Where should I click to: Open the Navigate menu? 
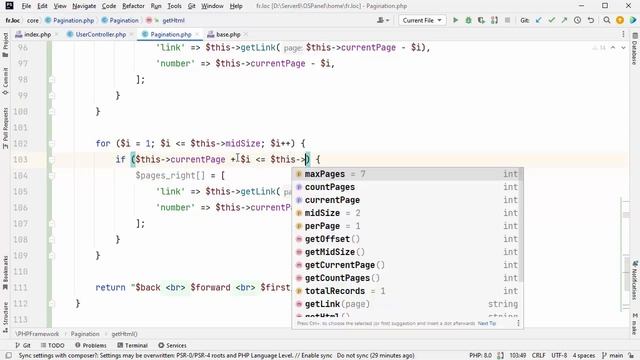tap(84, 6)
